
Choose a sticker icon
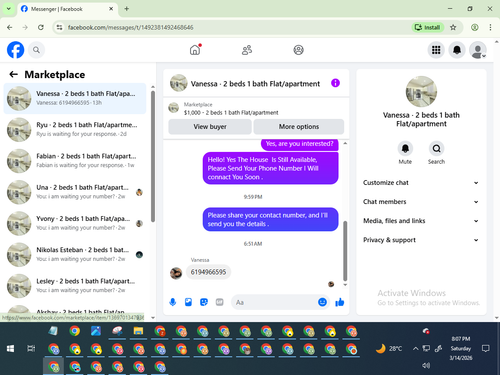tap(204, 302)
